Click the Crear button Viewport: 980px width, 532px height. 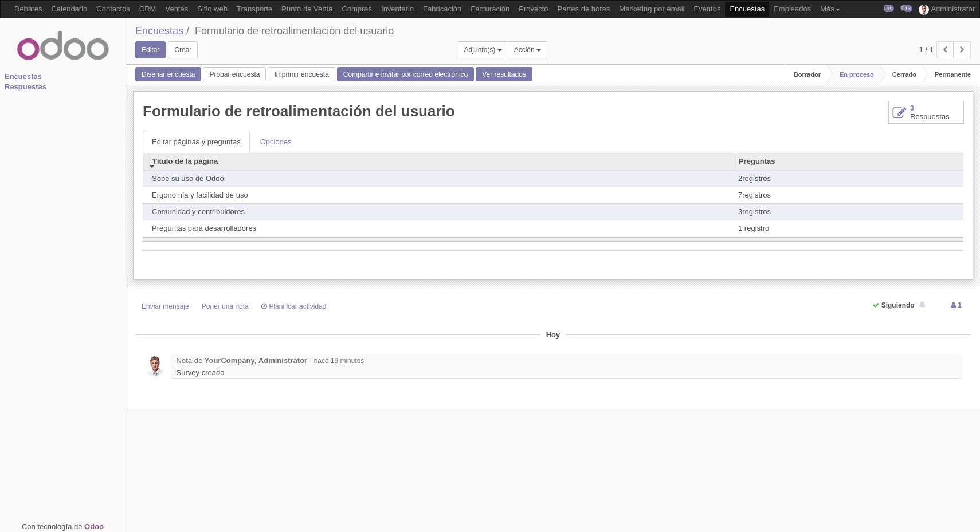(183, 50)
